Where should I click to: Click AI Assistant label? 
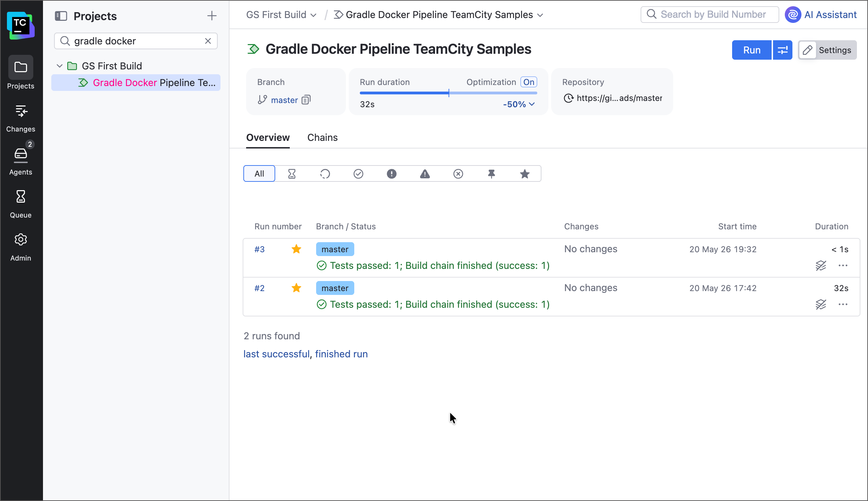[831, 15]
